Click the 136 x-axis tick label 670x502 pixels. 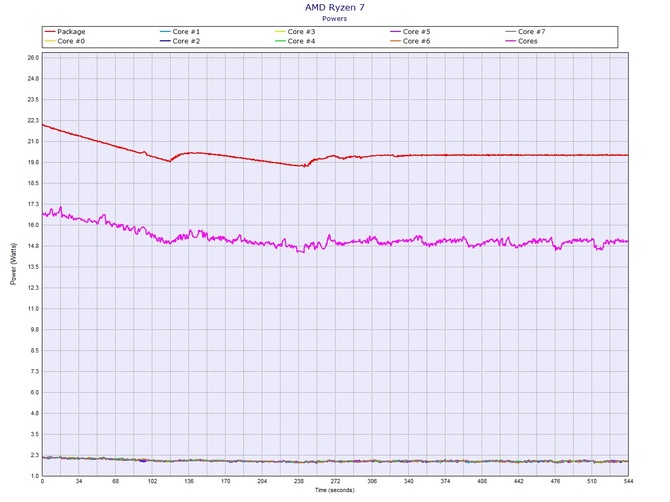(189, 481)
